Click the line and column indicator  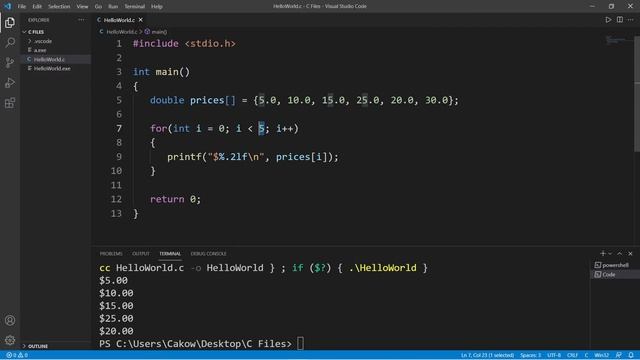click(487, 355)
